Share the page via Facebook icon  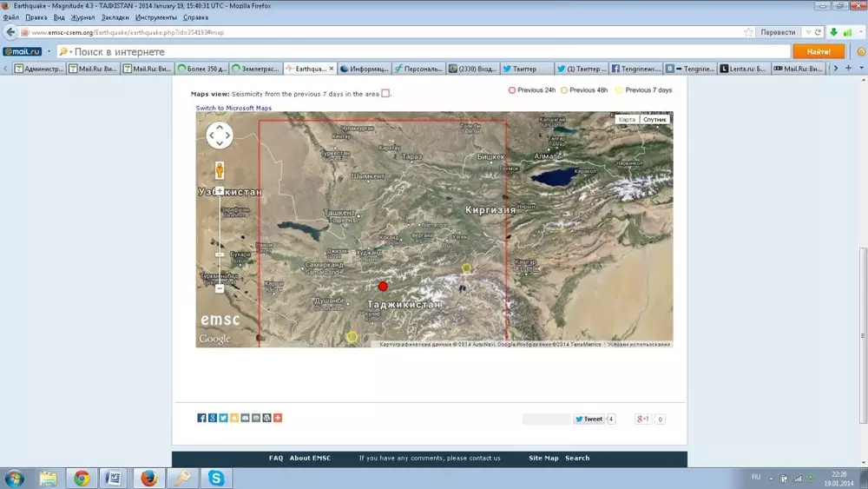[x=201, y=418]
